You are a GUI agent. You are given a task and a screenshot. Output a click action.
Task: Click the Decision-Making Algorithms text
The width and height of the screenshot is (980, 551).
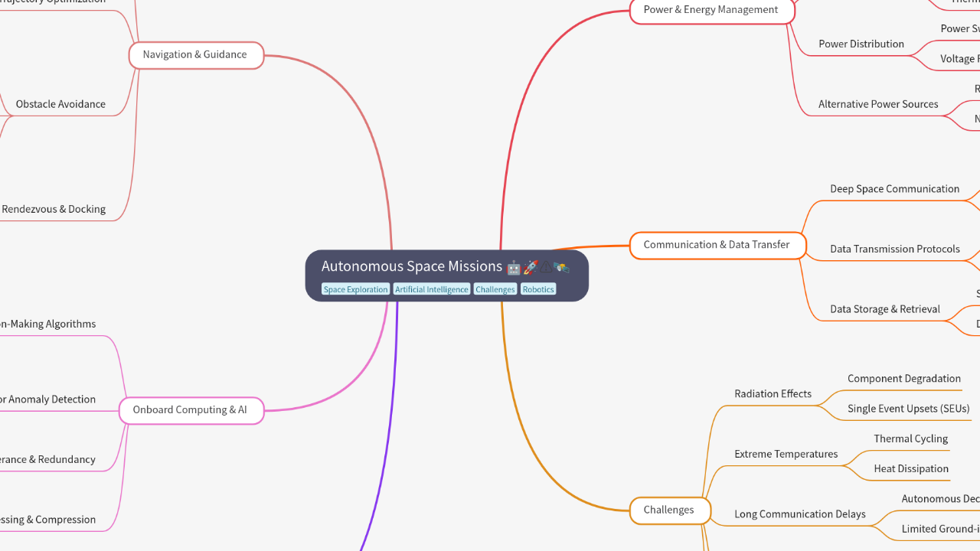[x=48, y=324]
